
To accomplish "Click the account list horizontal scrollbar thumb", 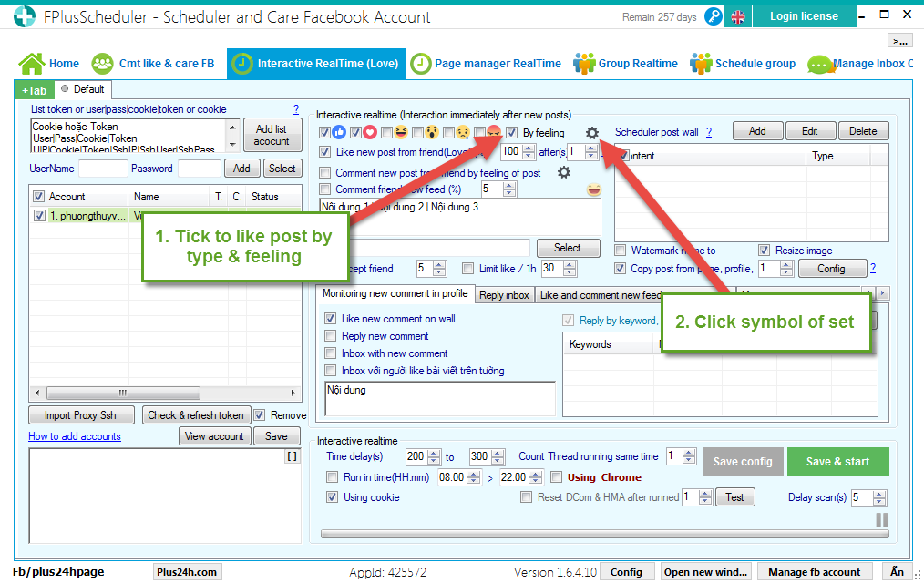I will [x=123, y=393].
